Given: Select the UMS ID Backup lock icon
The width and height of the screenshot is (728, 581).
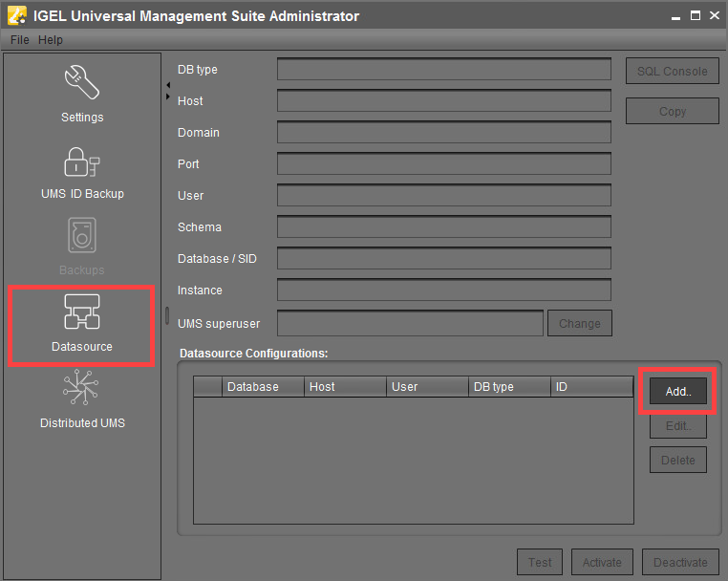Looking at the screenshot, I should (82, 161).
